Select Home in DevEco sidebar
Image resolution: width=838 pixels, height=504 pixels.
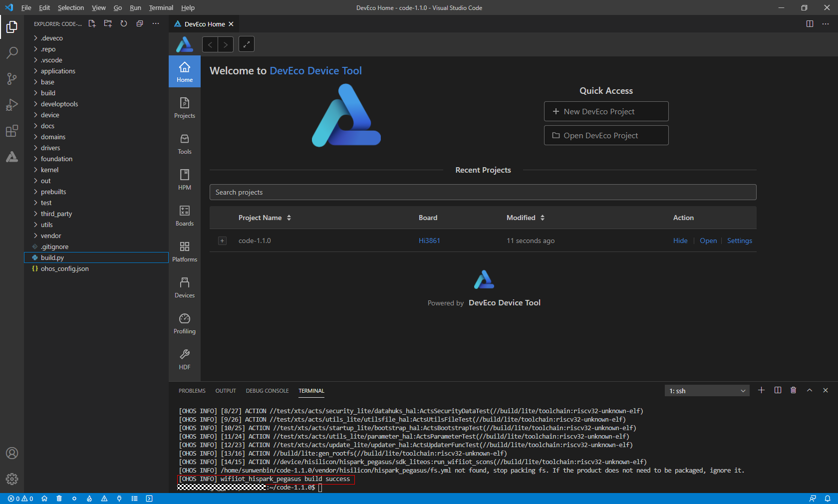(x=185, y=72)
